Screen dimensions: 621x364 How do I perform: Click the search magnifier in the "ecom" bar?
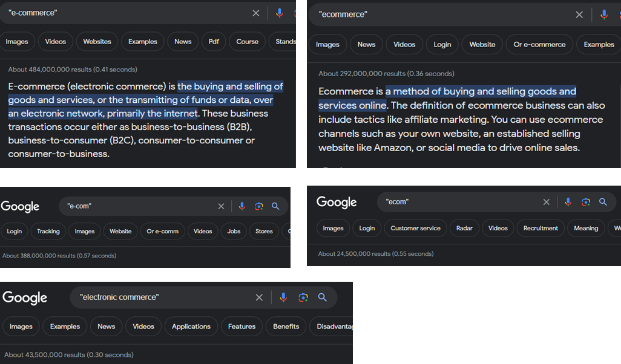click(x=603, y=202)
